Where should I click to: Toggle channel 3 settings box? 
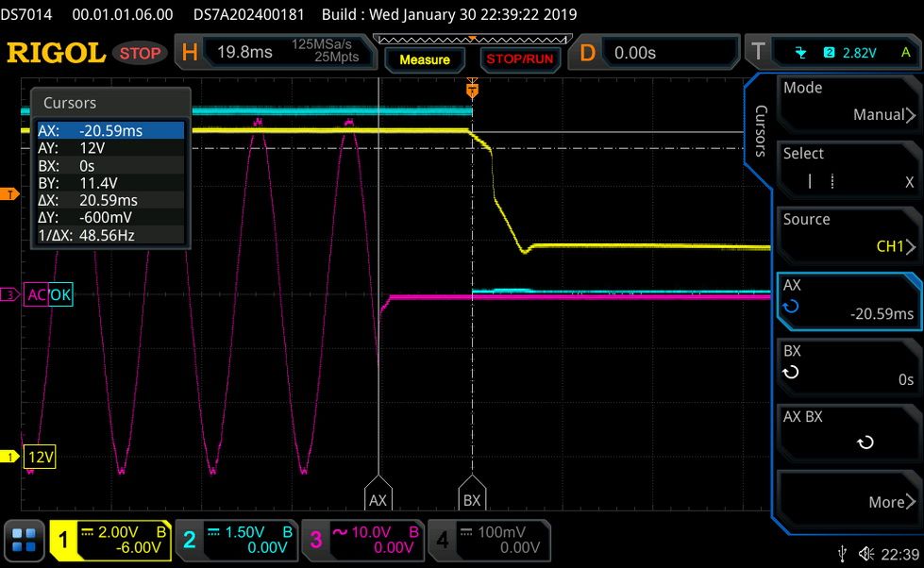coord(363,541)
